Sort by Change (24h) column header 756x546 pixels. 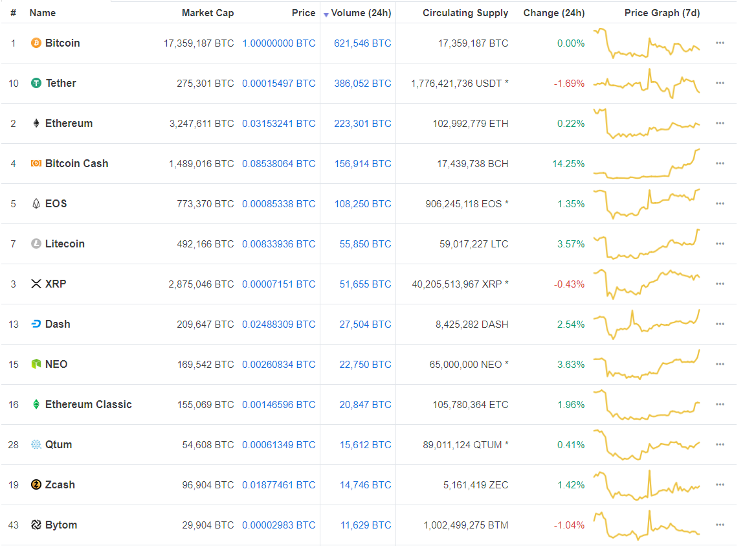tap(554, 13)
